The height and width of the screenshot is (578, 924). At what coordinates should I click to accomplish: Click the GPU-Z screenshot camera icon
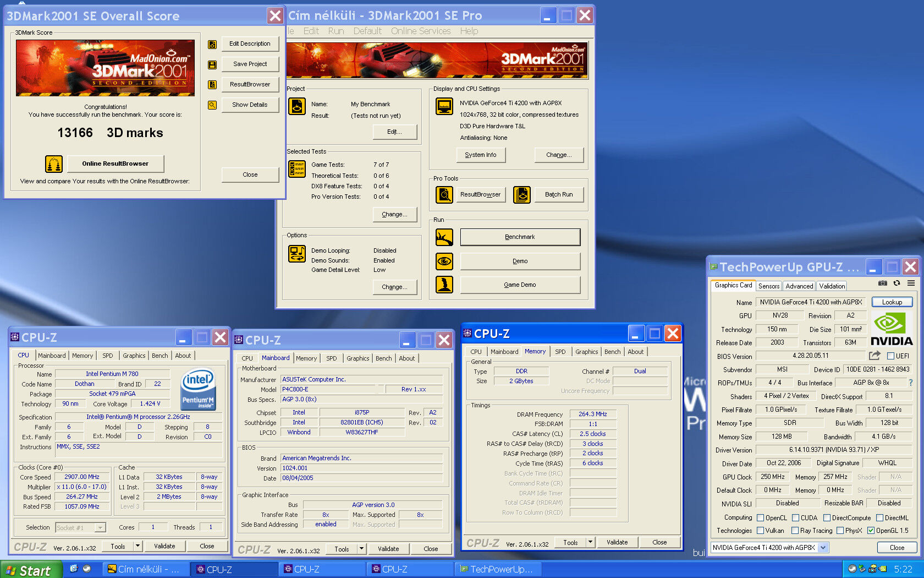click(883, 283)
